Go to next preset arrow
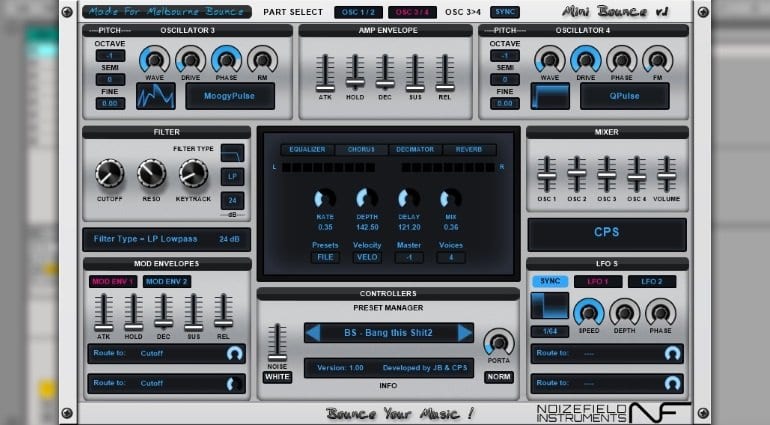The height and width of the screenshot is (425, 770). 465,333
